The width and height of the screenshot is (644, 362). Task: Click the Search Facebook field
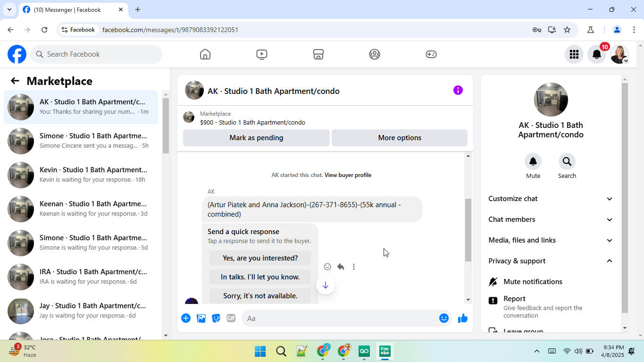click(96, 54)
